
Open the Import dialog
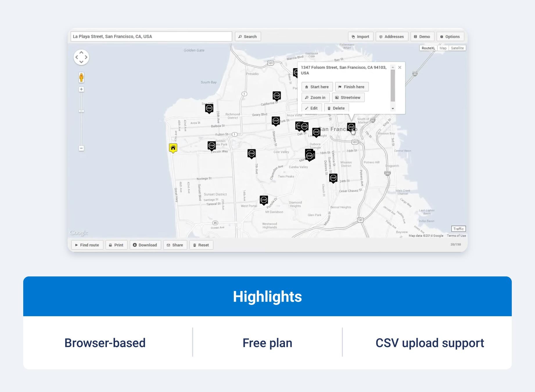tap(360, 37)
